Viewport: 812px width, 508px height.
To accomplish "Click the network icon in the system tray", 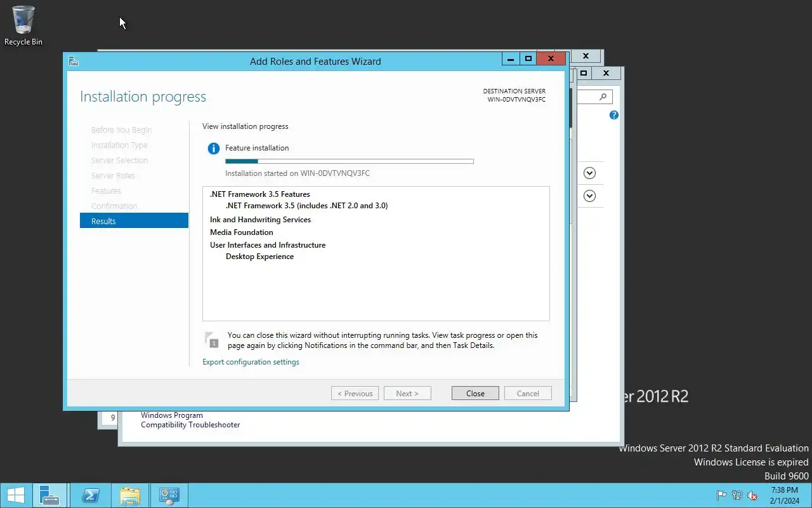I will (x=737, y=495).
